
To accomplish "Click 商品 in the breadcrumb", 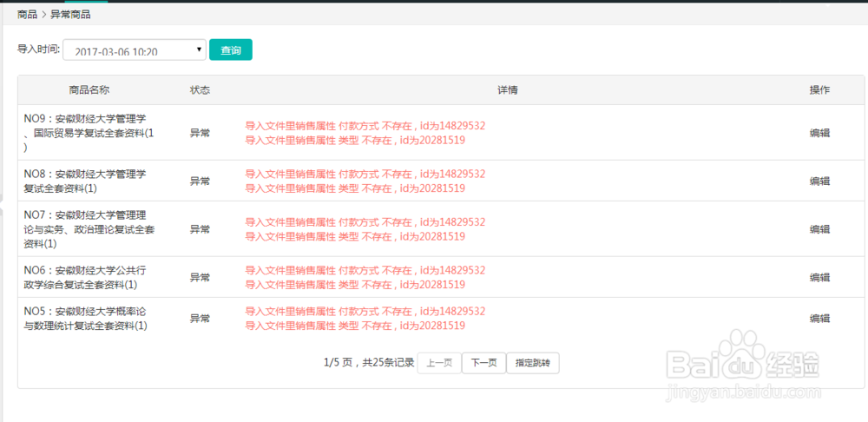I will (x=27, y=15).
